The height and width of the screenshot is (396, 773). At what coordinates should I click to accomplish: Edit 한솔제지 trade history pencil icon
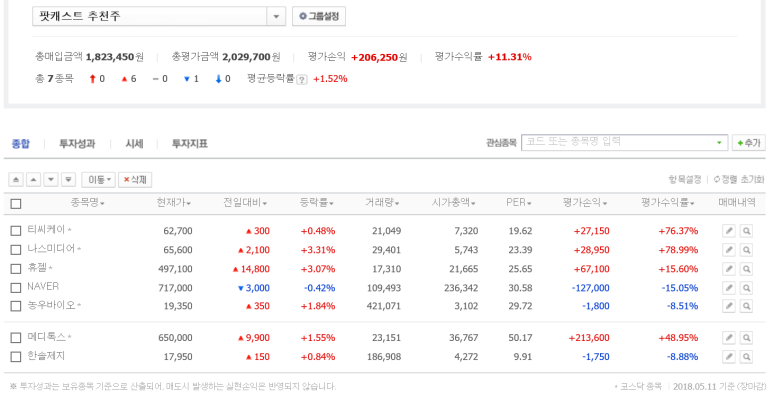(729, 357)
